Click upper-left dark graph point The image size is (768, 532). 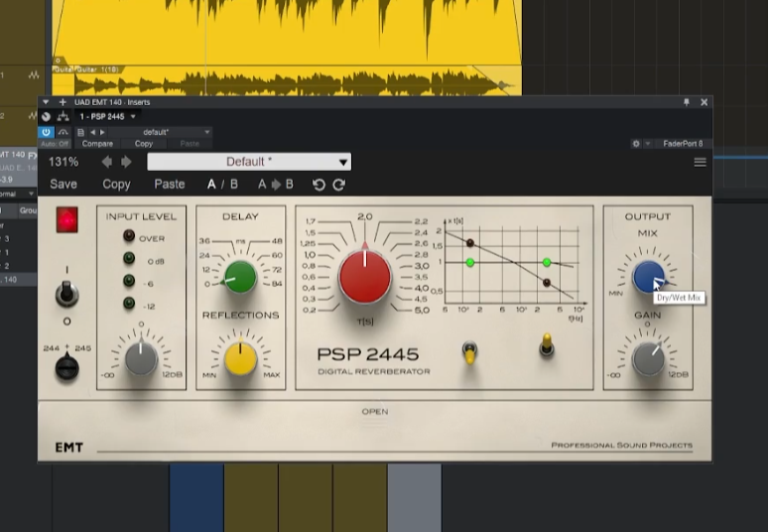(470, 242)
